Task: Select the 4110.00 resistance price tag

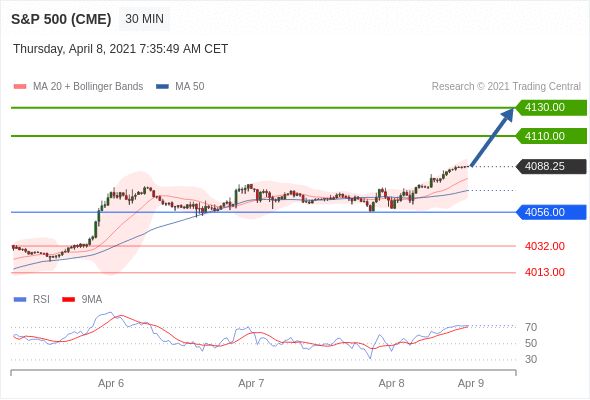Action: click(x=551, y=136)
